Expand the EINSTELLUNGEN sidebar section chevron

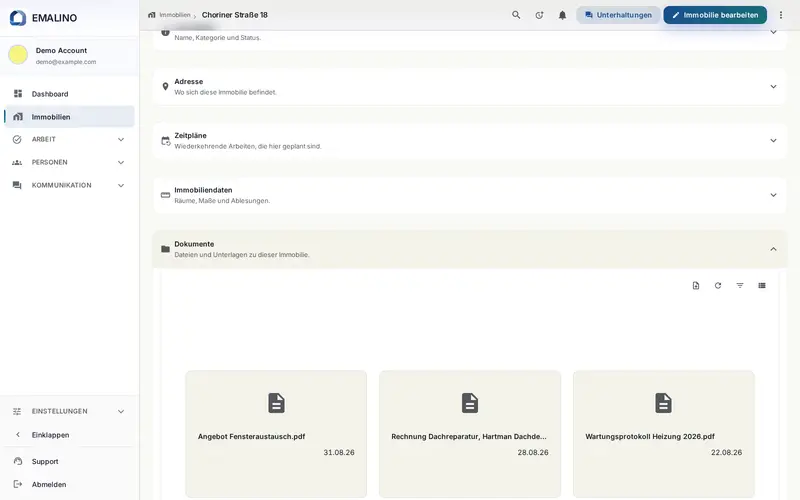(x=121, y=411)
